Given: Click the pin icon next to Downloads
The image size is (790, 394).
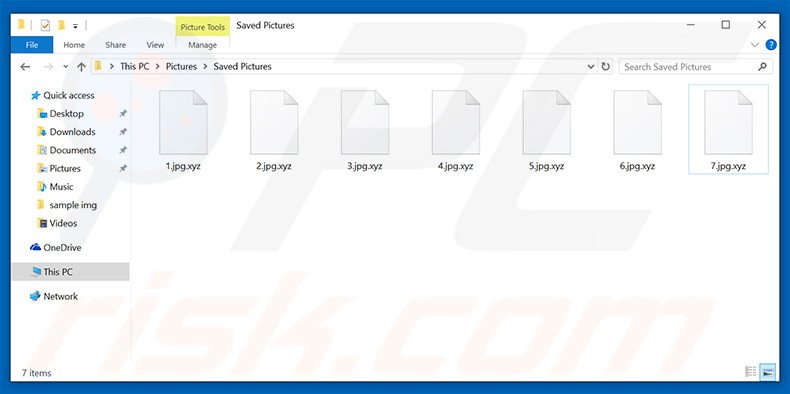Looking at the screenshot, I should point(122,132).
